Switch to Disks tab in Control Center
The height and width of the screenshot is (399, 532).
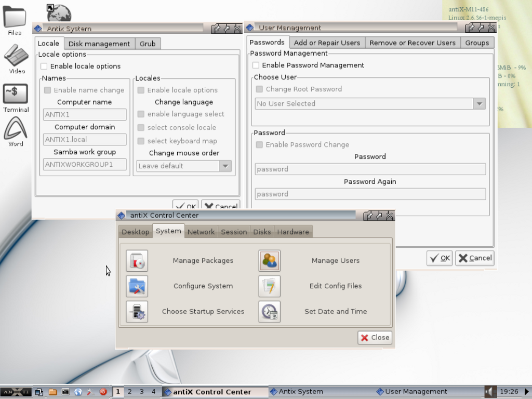[262, 232]
